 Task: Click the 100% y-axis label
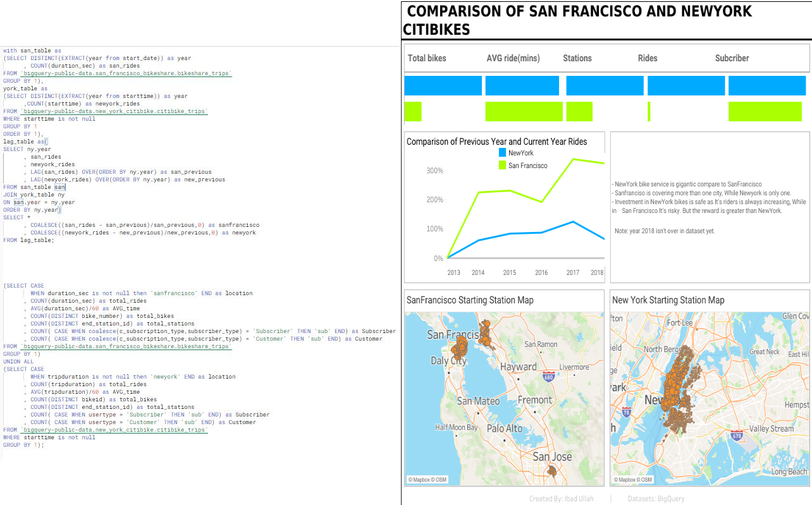click(435, 228)
